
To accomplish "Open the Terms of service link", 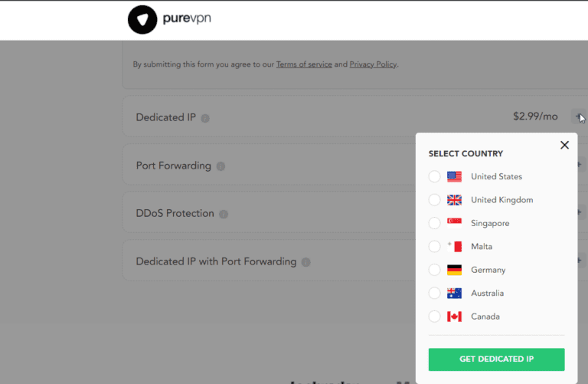I will click(304, 64).
